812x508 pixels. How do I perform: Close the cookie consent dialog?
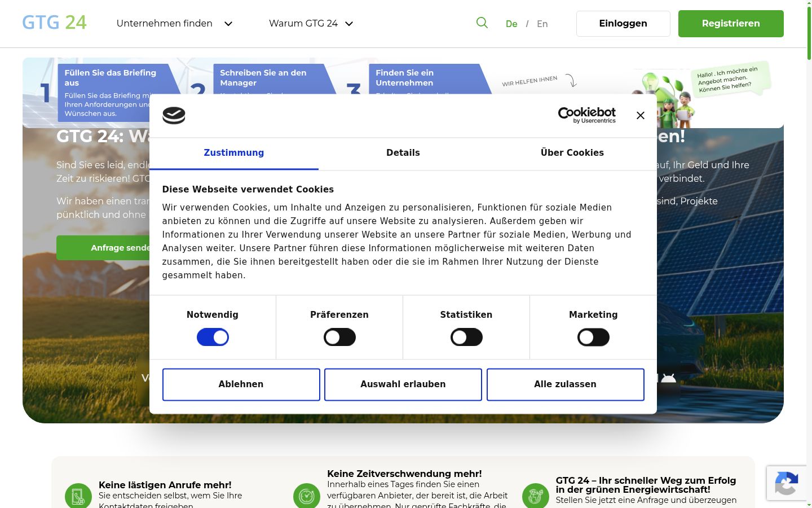(641, 115)
